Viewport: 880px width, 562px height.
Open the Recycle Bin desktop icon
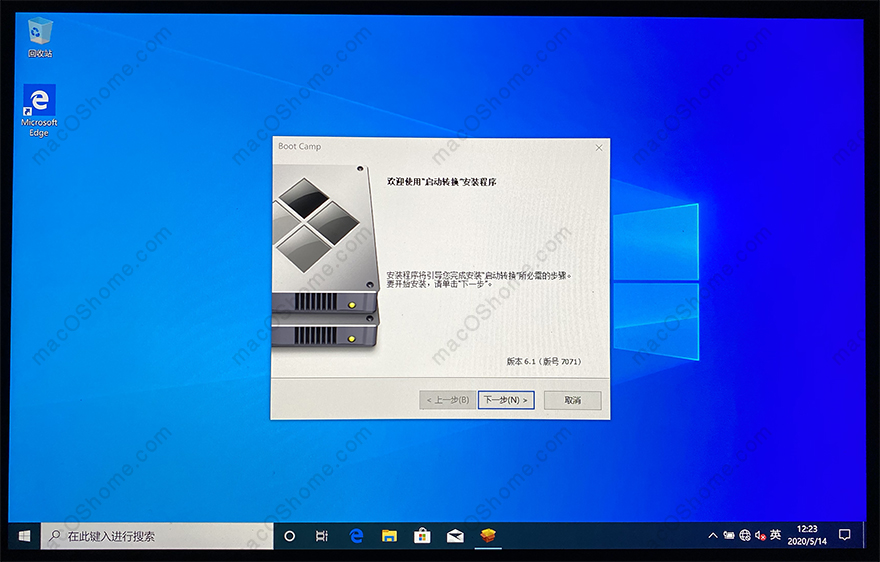[40, 36]
